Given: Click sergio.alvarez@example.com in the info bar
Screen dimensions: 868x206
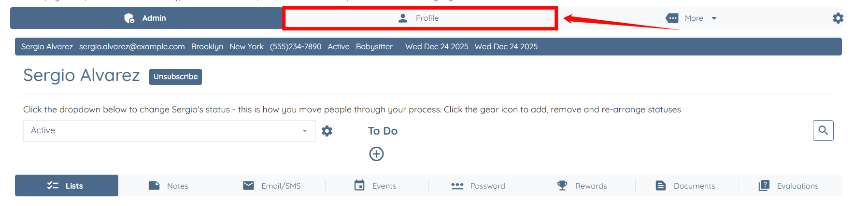Looking at the screenshot, I should [x=132, y=47].
